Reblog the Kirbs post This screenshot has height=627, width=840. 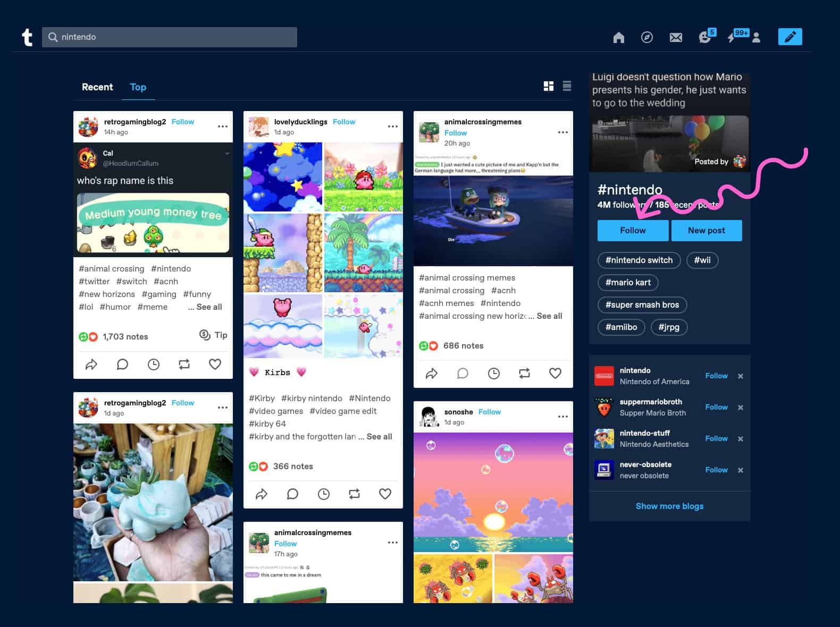click(354, 495)
